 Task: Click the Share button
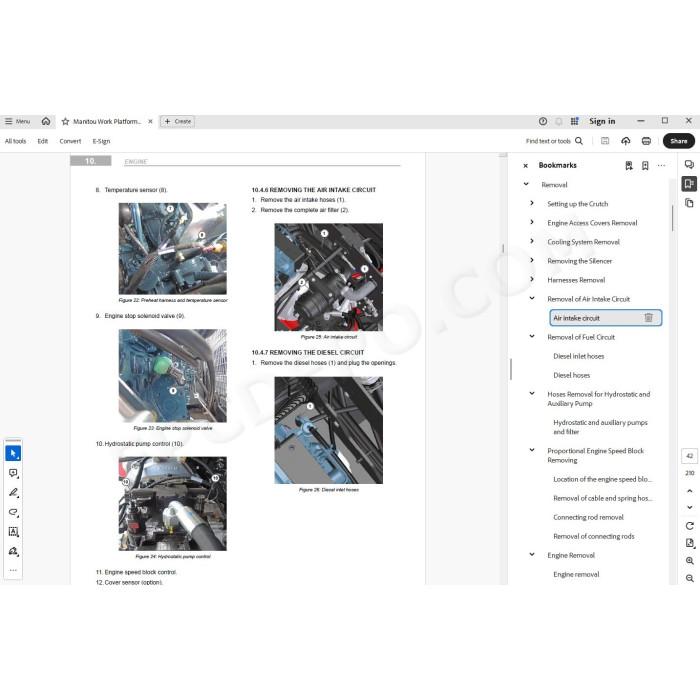coord(679,141)
